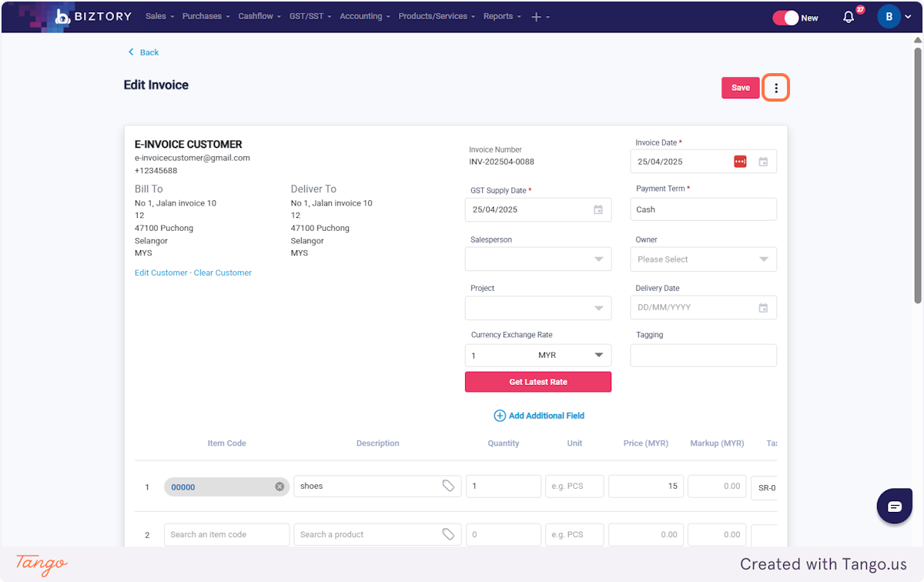Click Edit Customer link
The width and height of the screenshot is (924, 582).
tap(161, 273)
